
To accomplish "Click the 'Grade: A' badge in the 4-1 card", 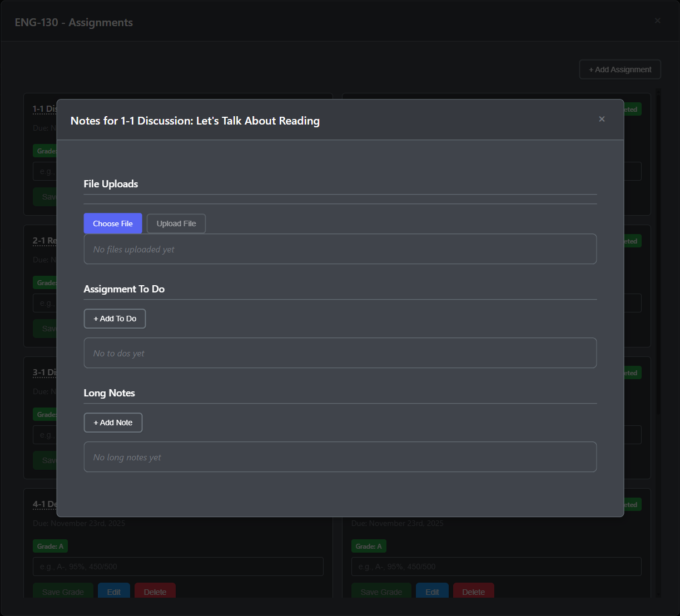I will (50, 547).
